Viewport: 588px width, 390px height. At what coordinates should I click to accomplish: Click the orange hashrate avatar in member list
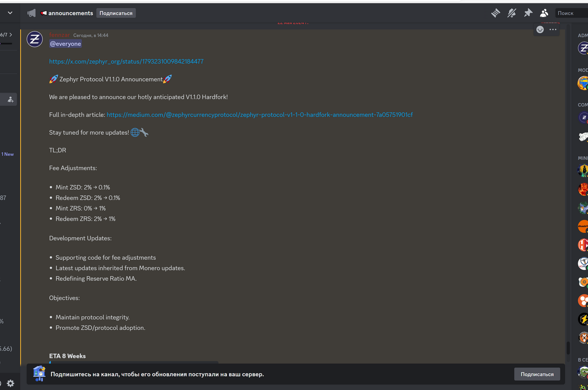pyautogui.click(x=583, y=227)
